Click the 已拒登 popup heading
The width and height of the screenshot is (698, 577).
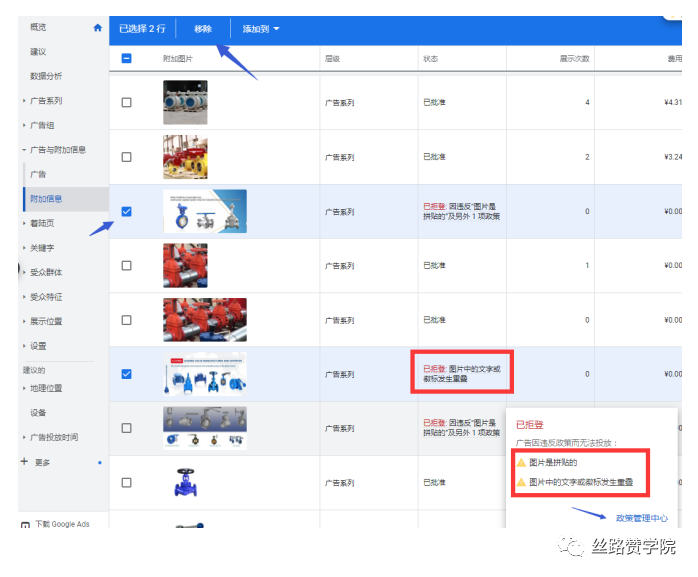530,425
